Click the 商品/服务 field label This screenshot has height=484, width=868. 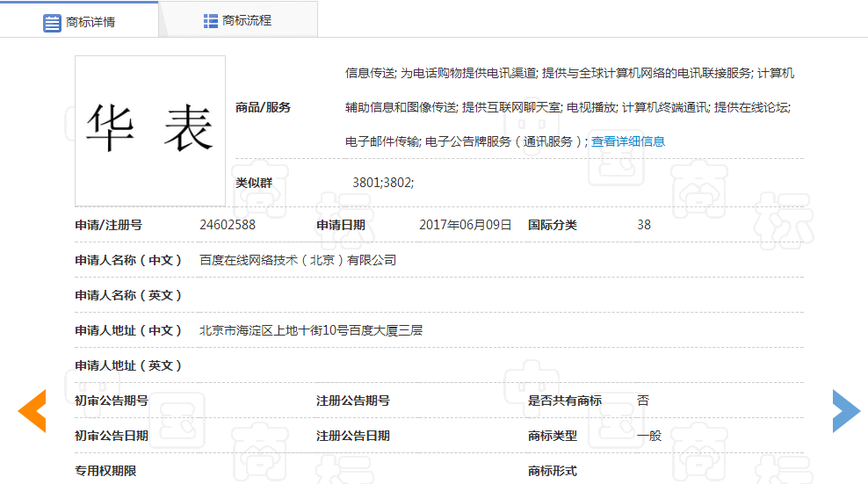(x=263, y=107)
